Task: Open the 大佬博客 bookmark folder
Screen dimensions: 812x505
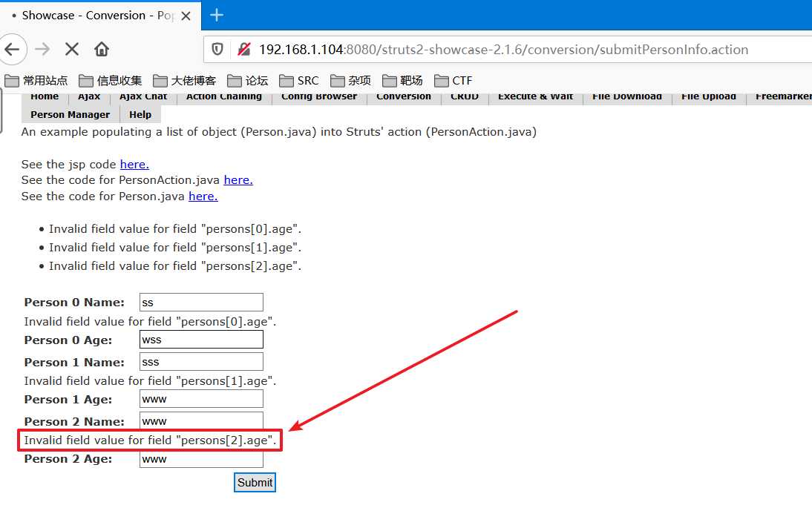Action: tap(184, 81)
